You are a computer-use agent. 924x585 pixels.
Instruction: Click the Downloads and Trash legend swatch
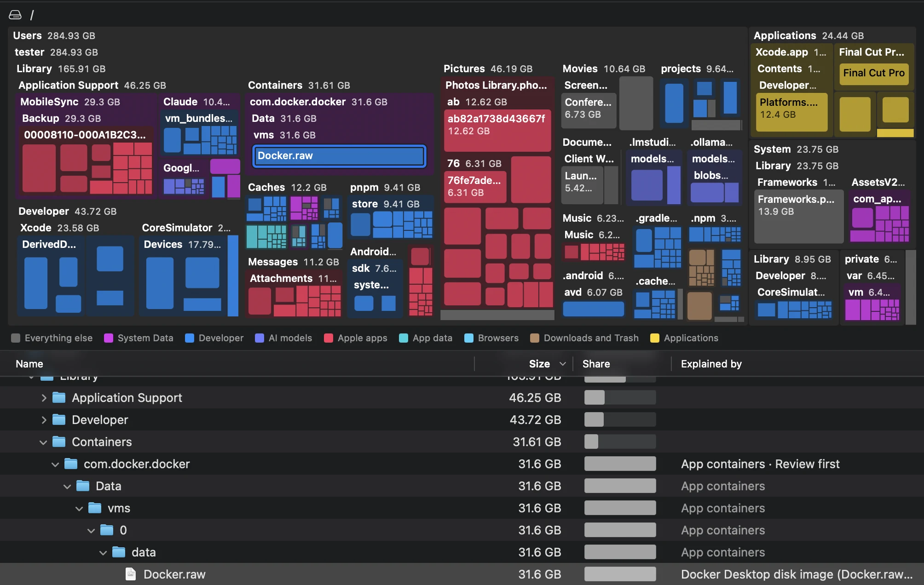pyautogui.click(x=535, y=338)
